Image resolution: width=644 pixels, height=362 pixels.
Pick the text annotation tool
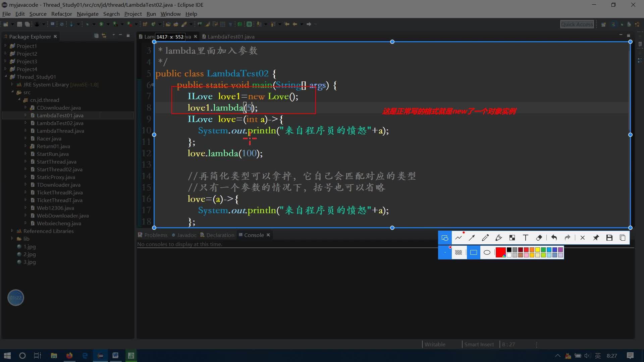[525, 238]
